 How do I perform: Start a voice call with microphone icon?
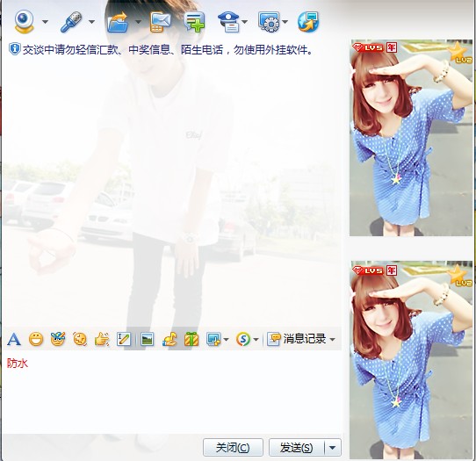point(71,22)
